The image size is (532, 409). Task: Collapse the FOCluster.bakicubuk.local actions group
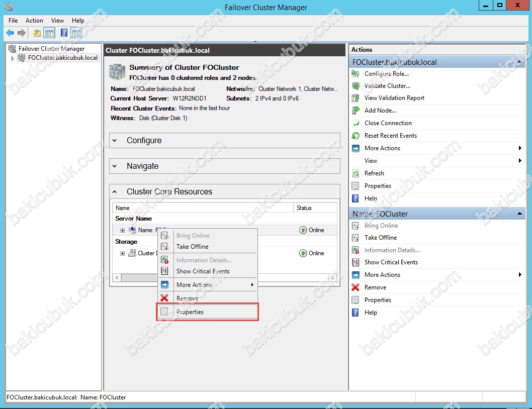coord(519,62)
